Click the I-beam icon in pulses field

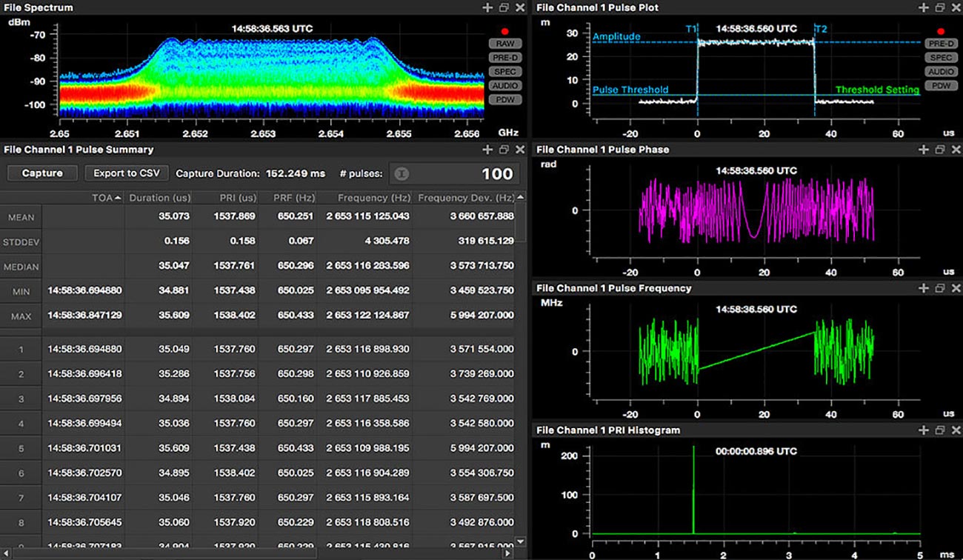(x=401, y=173)
